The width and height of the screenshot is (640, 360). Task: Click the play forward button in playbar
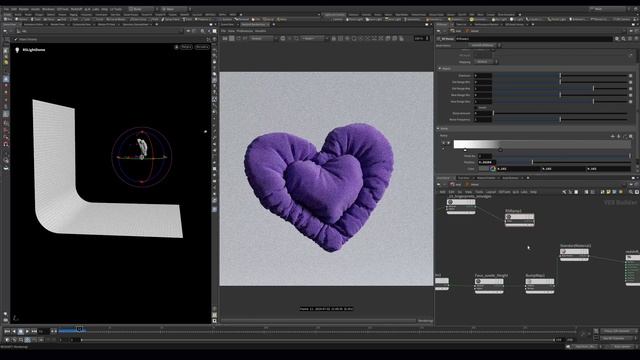coord(27,331)
